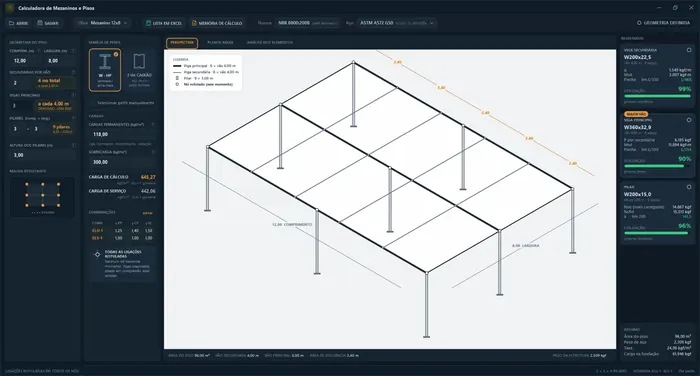Click the Viga Secundária 99% utilization bar
This screenshot has width=700, height=376.
(657, 96)
